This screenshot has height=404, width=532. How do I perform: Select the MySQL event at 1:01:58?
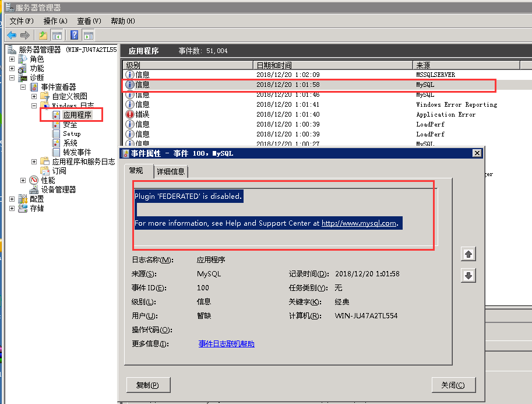click(x=327, y=85)
